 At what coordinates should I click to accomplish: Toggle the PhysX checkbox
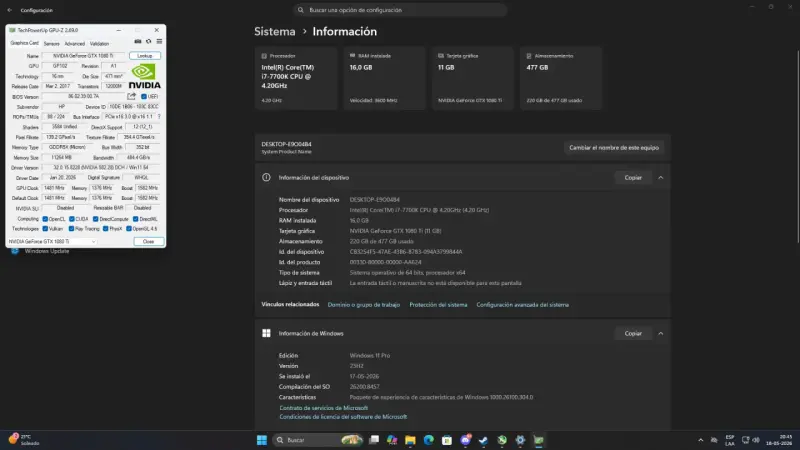[106, 229]
